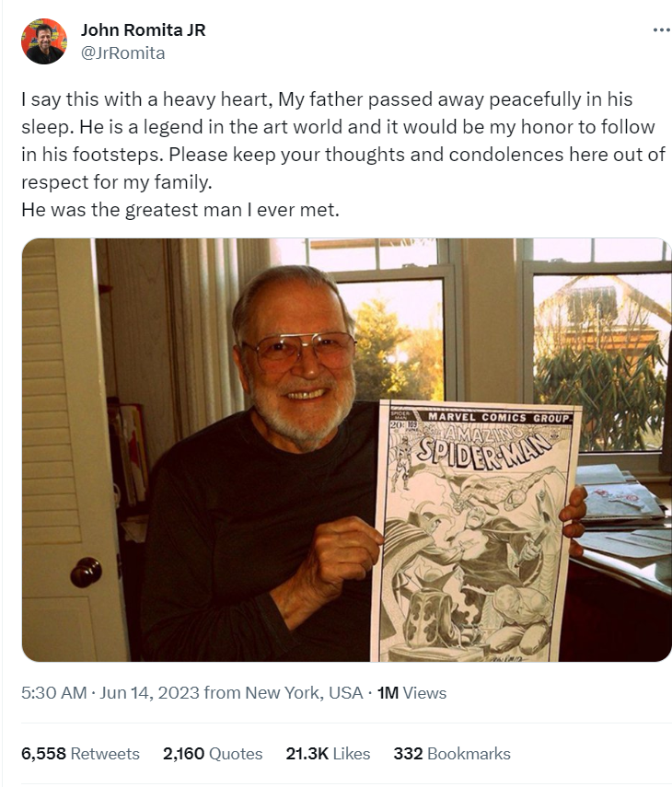
Task: Click the 'He was the greatest man' line
Action: pos(180,210)
